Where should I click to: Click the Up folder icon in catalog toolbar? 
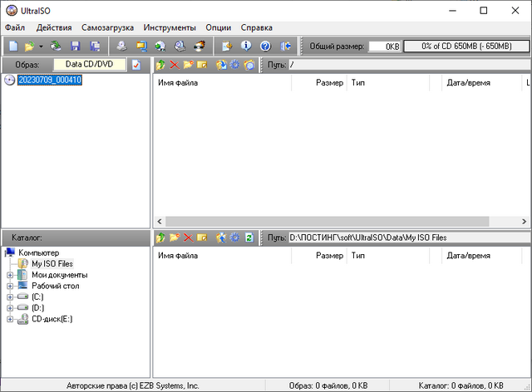coord(160,238)
